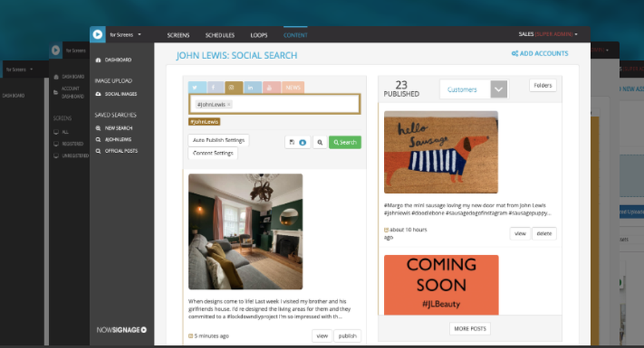Open DASHBOARD in the middle background window
The height and width of the screenshot is (348, 644).
click(73, 77)
